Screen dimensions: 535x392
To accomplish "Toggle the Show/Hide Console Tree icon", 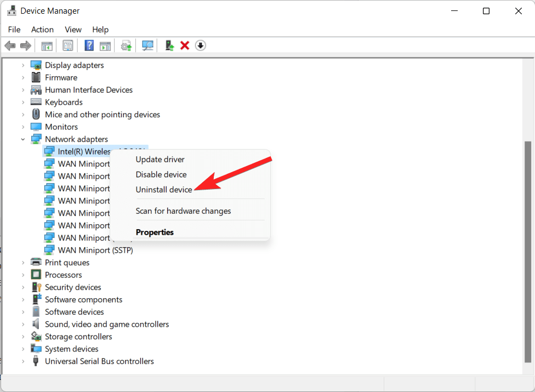I will point(47,45).
